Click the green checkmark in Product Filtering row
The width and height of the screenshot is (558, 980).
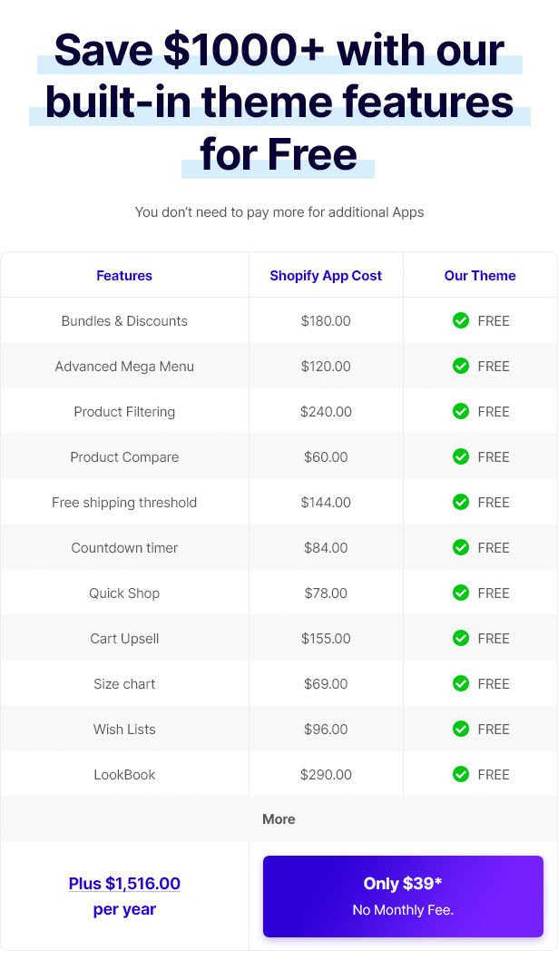tap(461, 411)
